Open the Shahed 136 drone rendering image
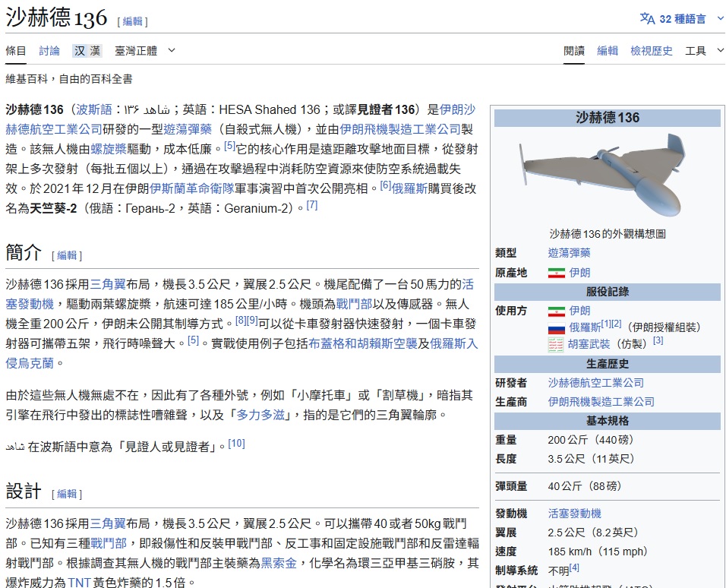726x588 pixels. click(x=606, y=176)
